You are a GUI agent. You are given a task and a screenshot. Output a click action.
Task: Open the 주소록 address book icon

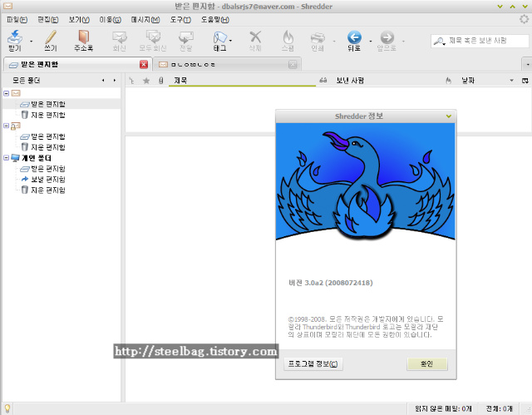[x=83, y=37]
